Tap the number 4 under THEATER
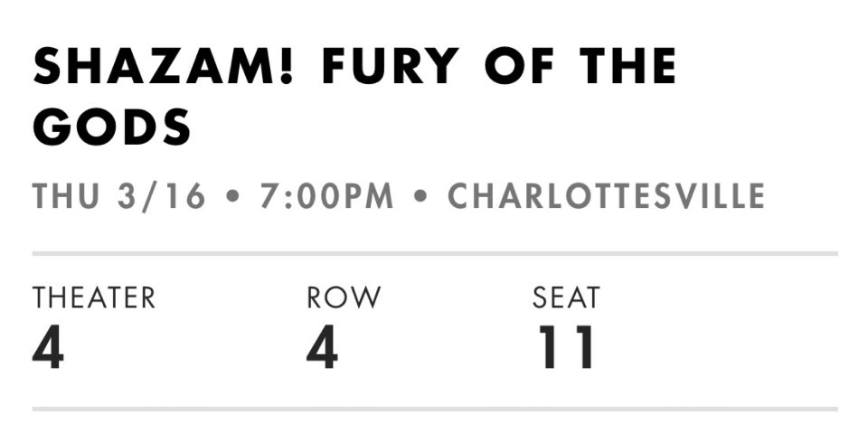 click(48, 347)
